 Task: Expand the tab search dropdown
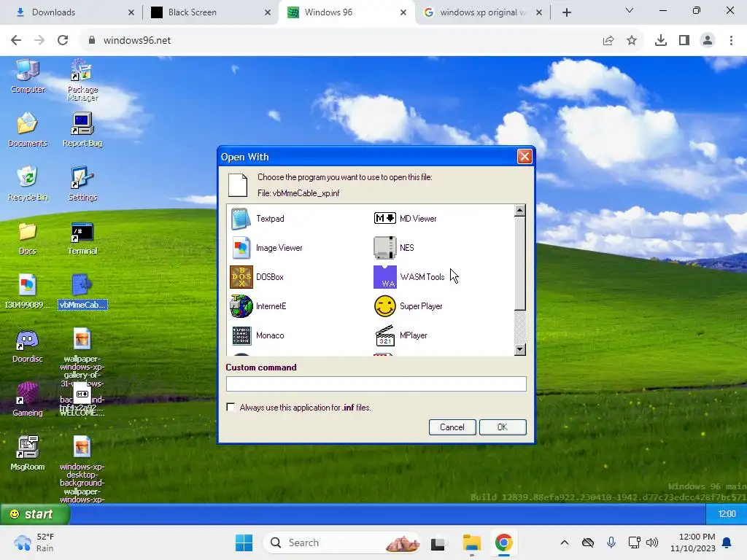pyautogui.click(x=630, y=10)
